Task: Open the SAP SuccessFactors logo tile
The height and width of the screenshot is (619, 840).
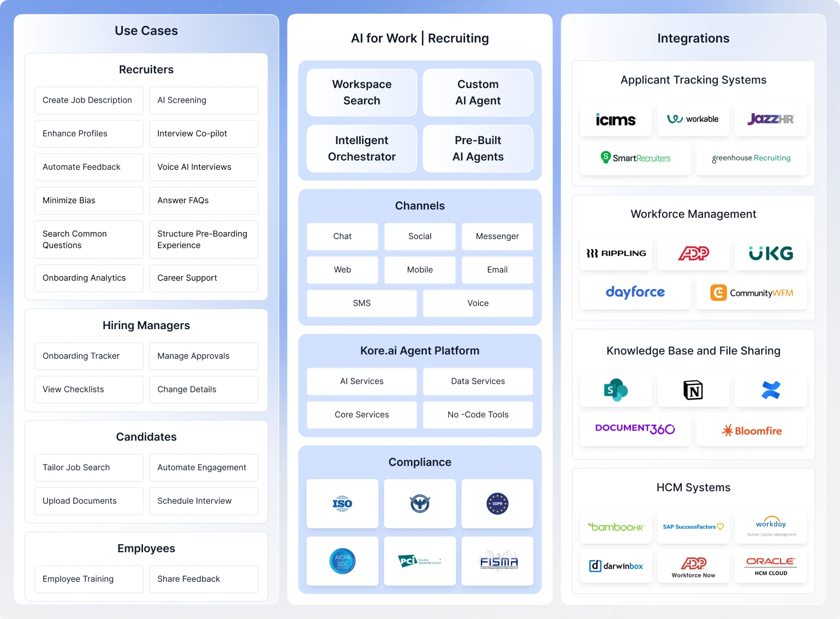Action: (693, 527)
